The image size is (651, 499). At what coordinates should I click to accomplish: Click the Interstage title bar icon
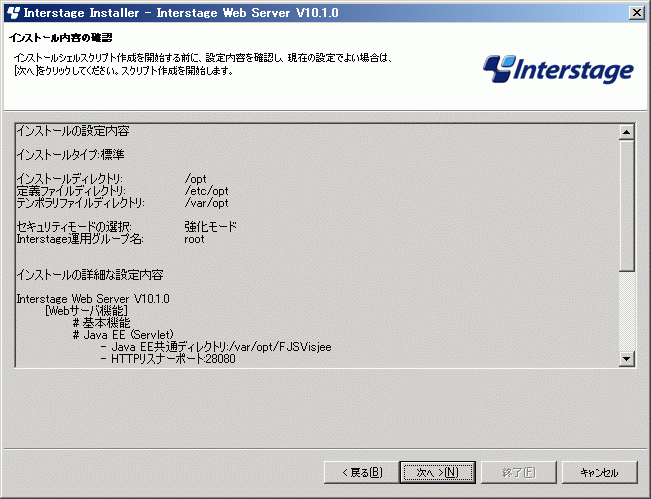coord(13,13)
